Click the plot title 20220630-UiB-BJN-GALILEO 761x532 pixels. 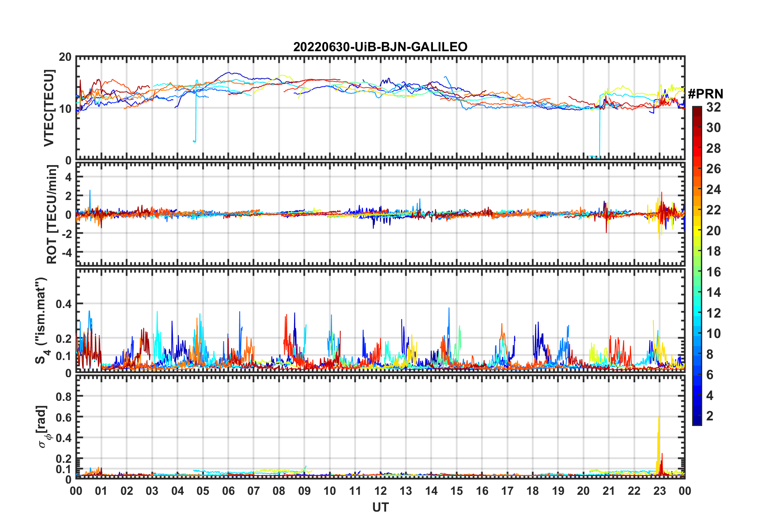380,47
